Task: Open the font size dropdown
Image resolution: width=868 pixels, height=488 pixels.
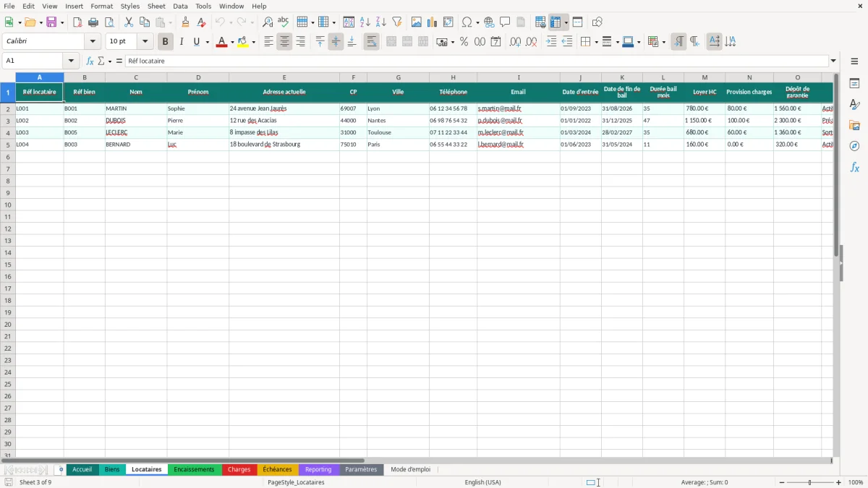Action: click(145, 42)
